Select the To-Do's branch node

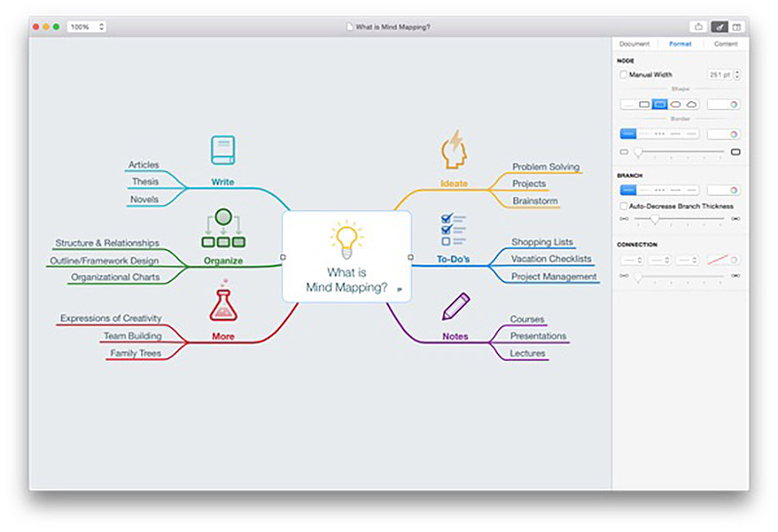453,259
